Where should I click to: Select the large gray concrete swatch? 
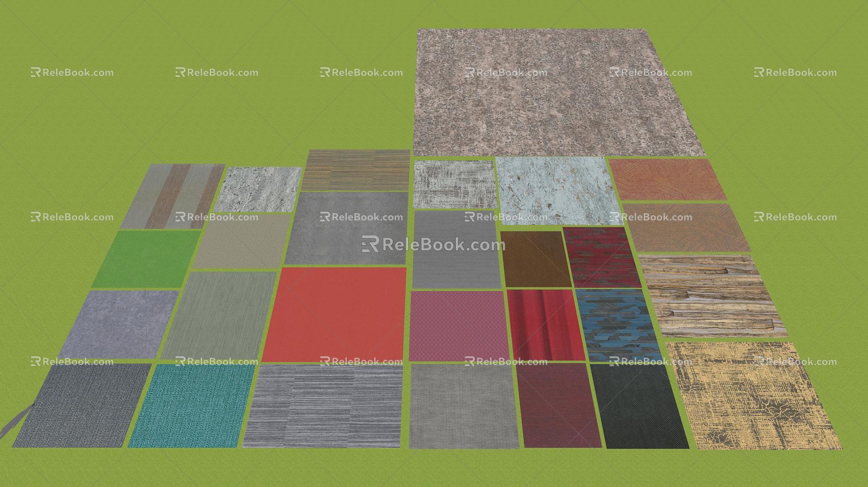coord(347,228)
